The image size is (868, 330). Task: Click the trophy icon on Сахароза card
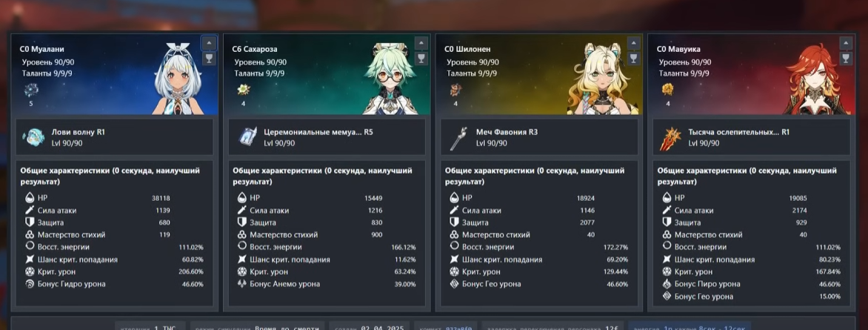421,59
